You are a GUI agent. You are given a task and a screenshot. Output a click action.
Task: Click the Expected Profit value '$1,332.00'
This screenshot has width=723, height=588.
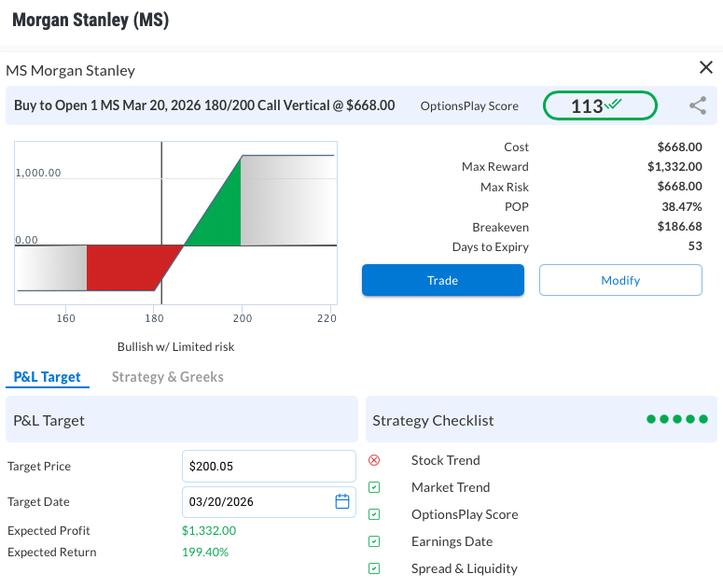209,530
